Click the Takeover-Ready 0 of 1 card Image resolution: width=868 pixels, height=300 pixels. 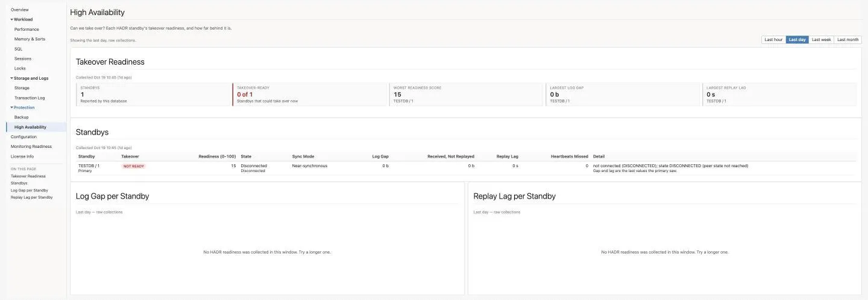[310, 94]
